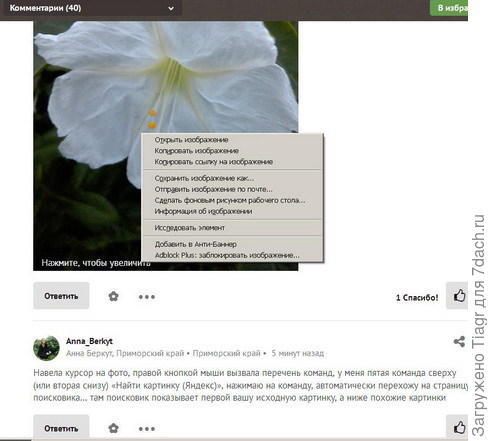Click the 5 минут назад timestamp
Viewport: 488px width, 441px height.
point(297,353)
